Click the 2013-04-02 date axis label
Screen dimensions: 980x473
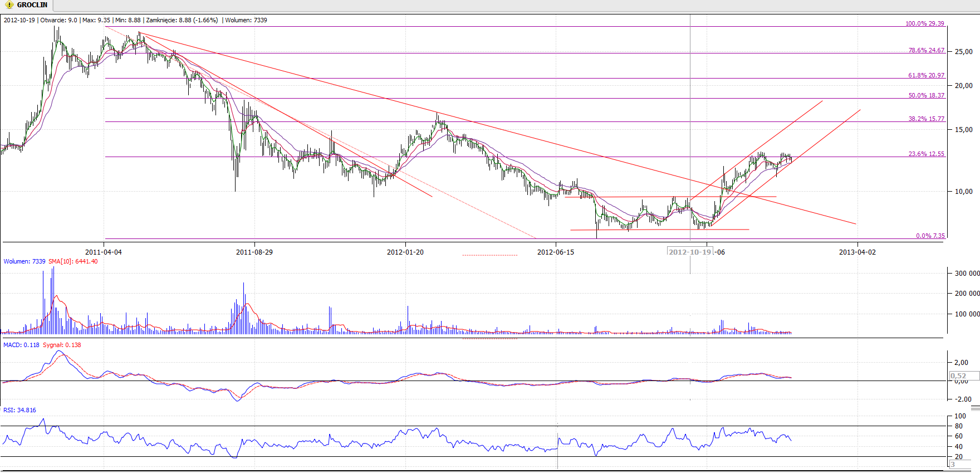point(857,252)
